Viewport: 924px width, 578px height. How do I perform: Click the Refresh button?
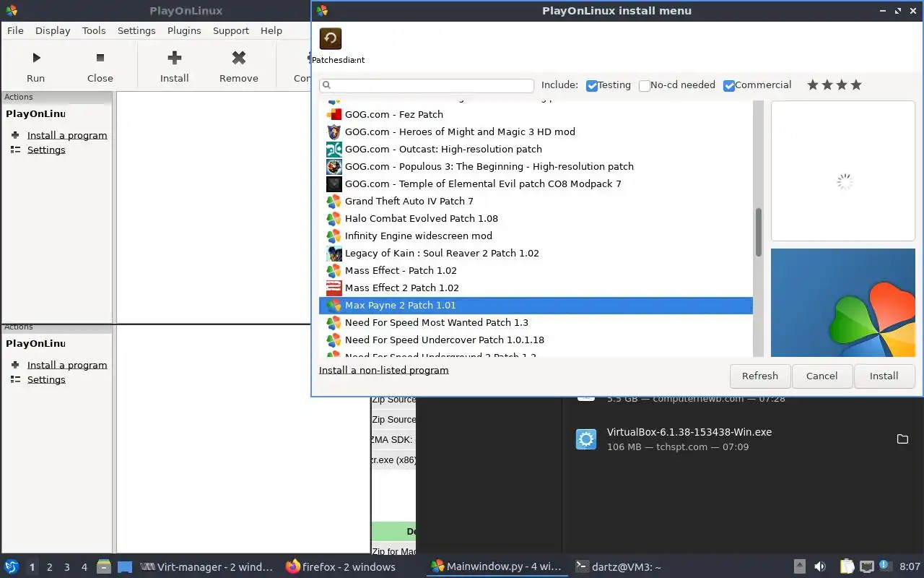point(760,376)
